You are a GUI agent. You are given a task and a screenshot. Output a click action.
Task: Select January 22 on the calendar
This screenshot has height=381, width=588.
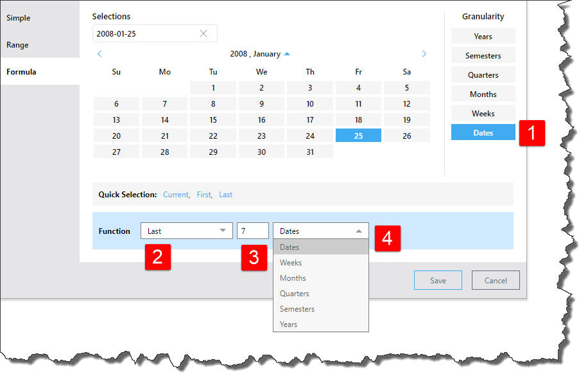coord(213,136)
